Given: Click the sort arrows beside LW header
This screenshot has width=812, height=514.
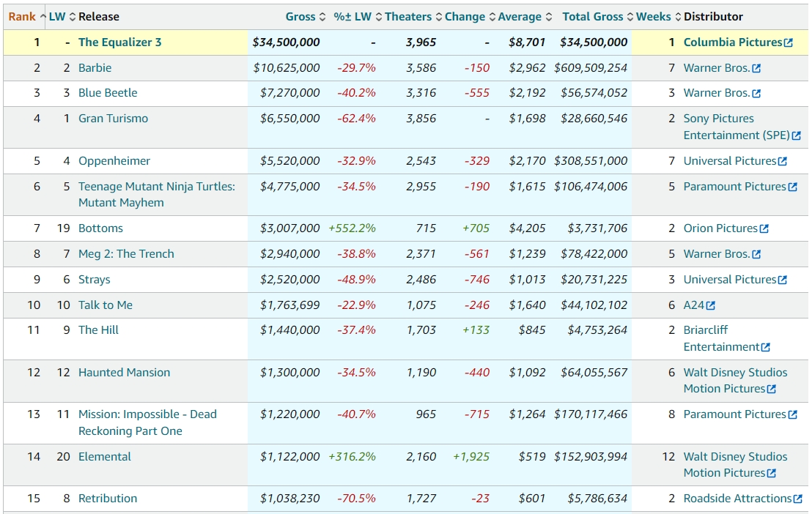Looking at the screenshot, I should point(73,17).
